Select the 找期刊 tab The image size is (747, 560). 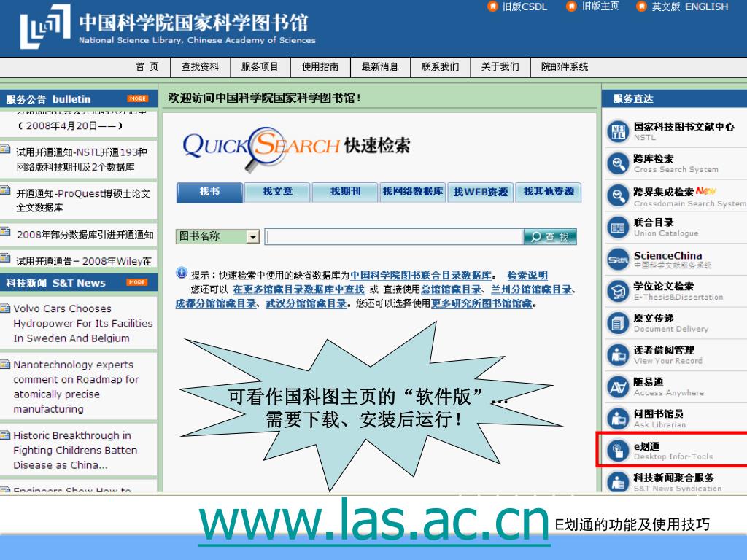pyautogui.click(x=345, y=192)
